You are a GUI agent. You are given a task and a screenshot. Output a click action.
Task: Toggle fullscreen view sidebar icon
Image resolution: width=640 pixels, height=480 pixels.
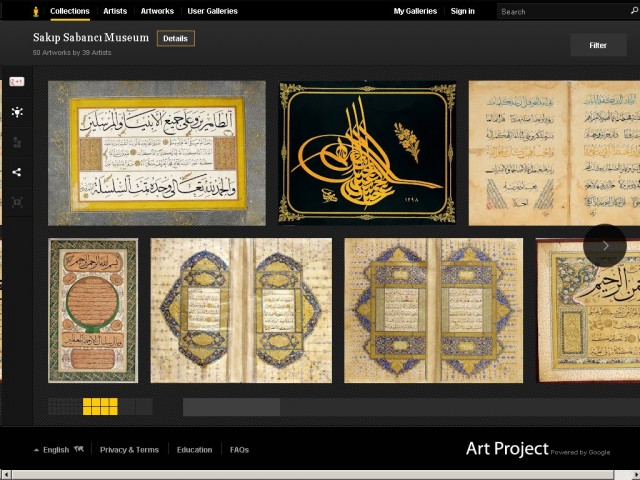click(17, 202)
